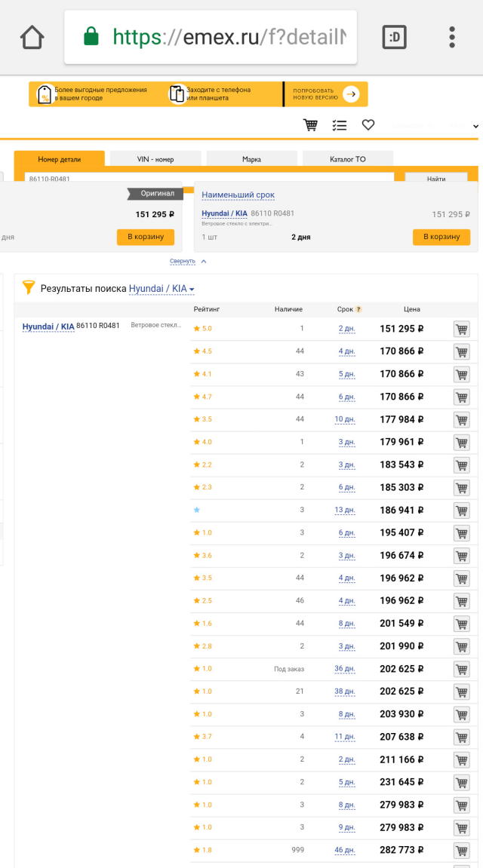Add the 195 407 ₽ offer to cart
This screenshot has width=483, height=868.
click(461, 534)
